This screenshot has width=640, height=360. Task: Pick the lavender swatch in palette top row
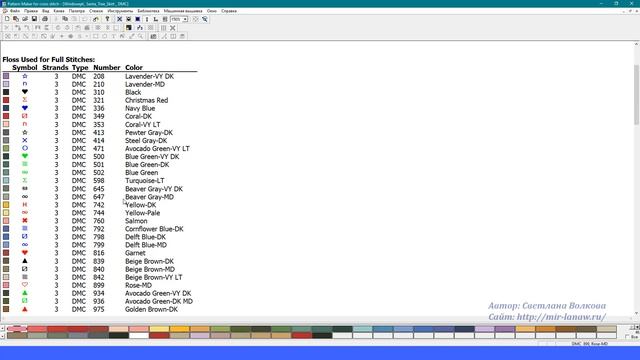484,329
